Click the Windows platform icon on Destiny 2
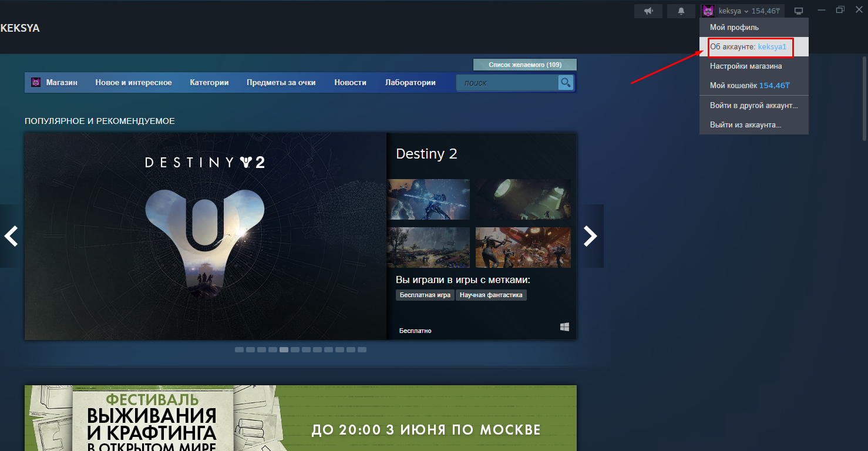868x451 pixels. tap(564, 327)
